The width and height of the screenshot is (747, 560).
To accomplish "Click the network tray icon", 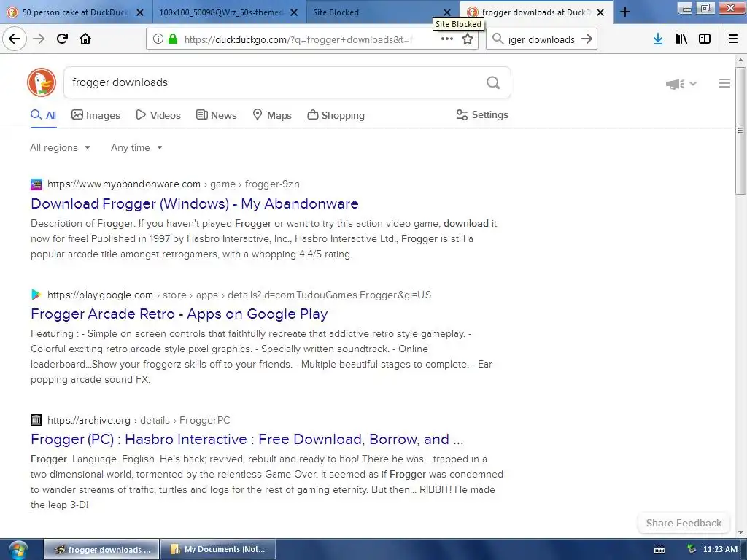I will tap(692, 550).
